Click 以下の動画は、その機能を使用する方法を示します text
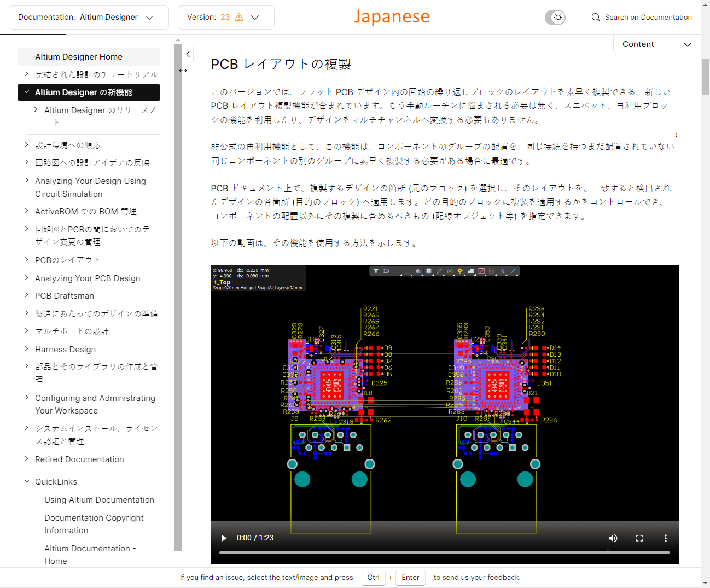Image resolution: width=710 pixels, height=588 pixels. [x=315, y=243]
